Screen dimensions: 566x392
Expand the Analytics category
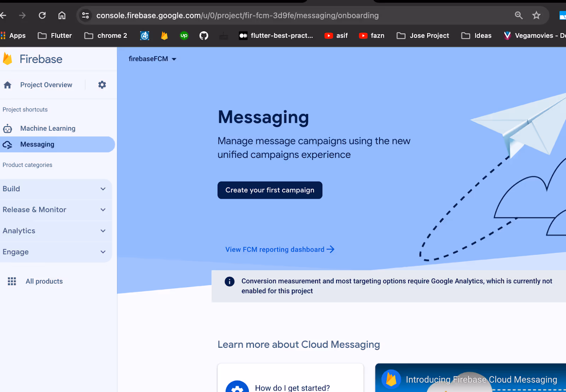[x=56, y=231]
